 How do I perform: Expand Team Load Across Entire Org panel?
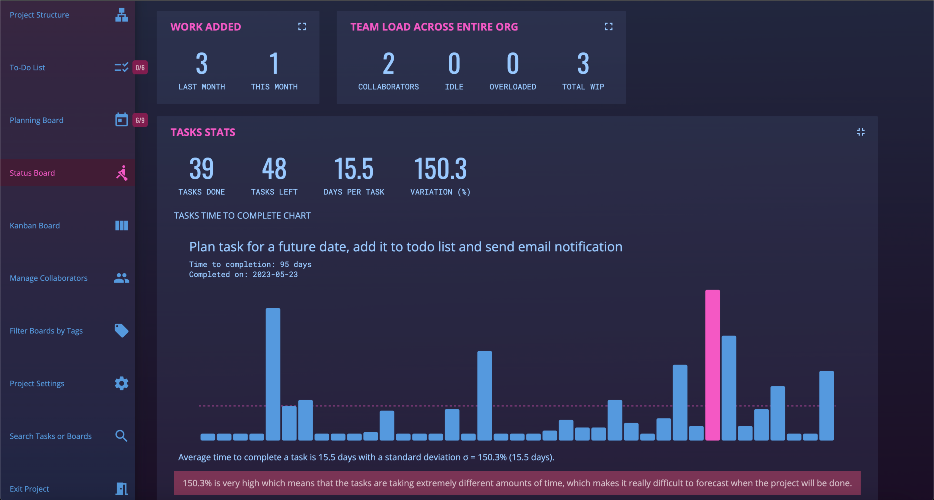pos(608,27)
